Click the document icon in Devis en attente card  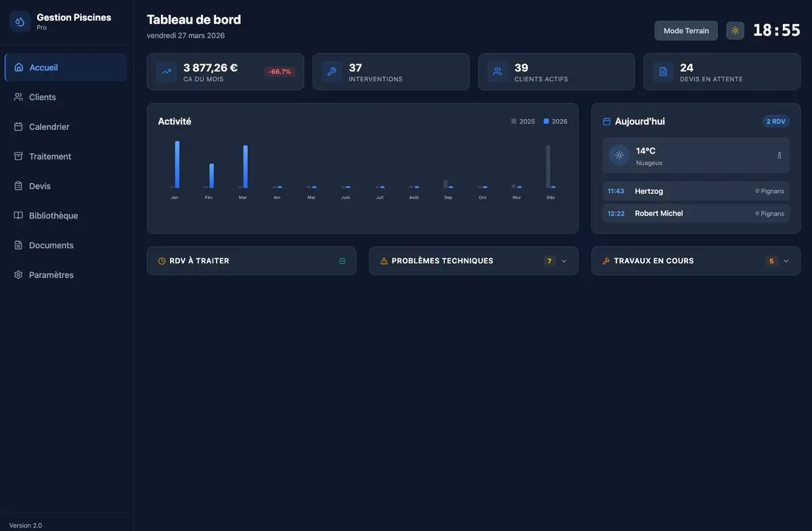tap(663, 72)
